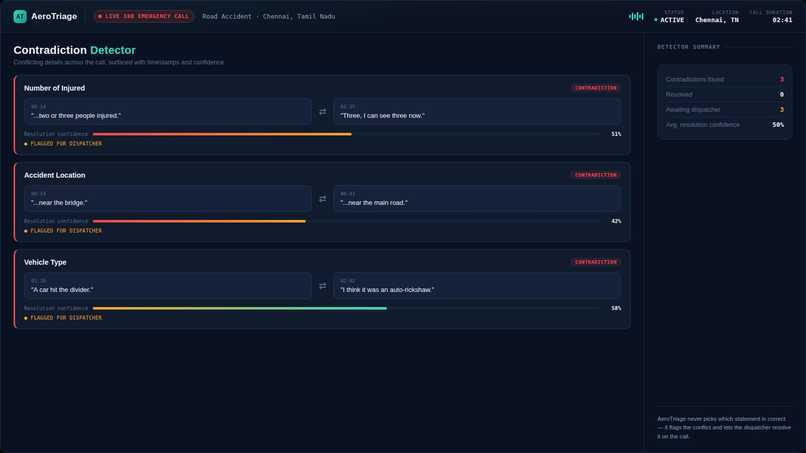
Task: Click the AeroTriage app name
Action: coord(54,16)
